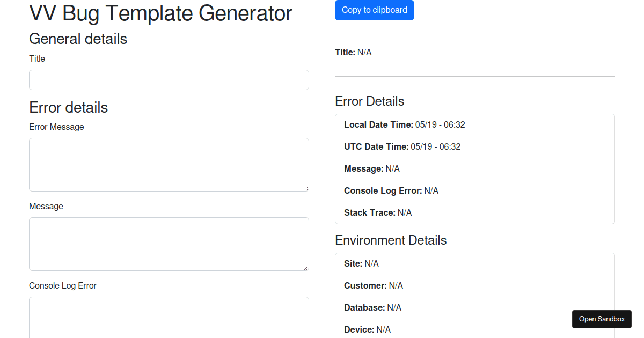Select the UTC Date Time row

pyautogui.click(x=475, y=147)
